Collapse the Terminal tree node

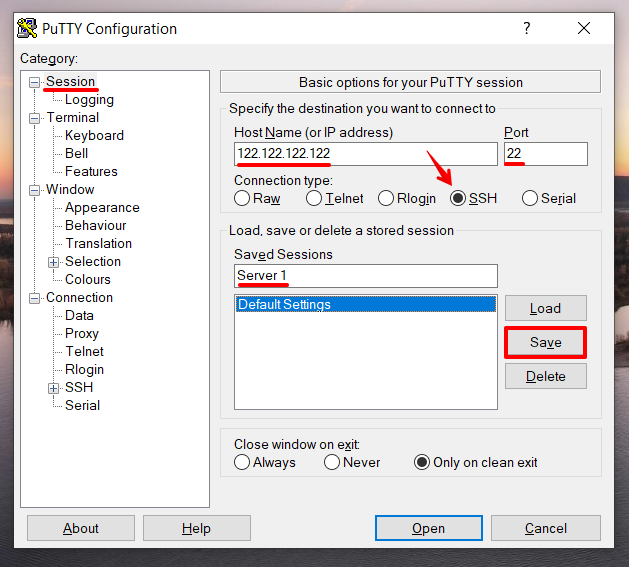coord(34,118)
